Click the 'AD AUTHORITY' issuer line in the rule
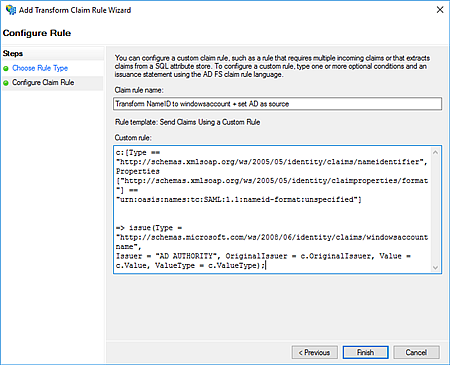450x365 pixels. click(263, 256)
